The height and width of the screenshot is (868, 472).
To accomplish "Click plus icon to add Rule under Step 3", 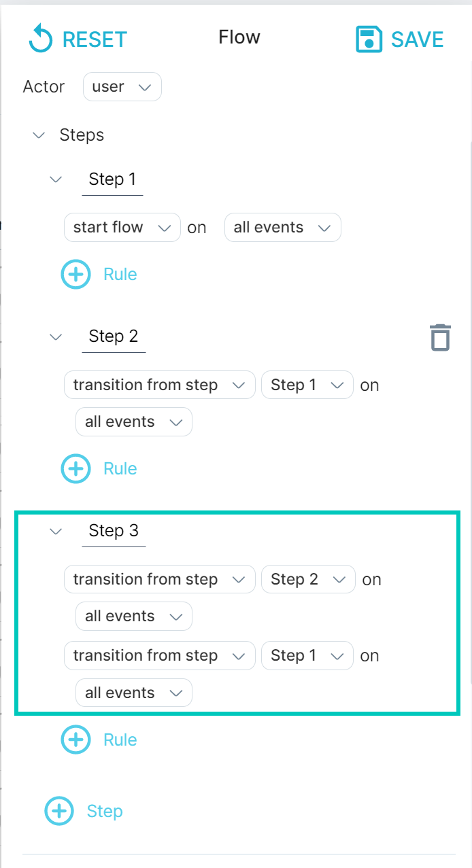I will tap(76, 740).
